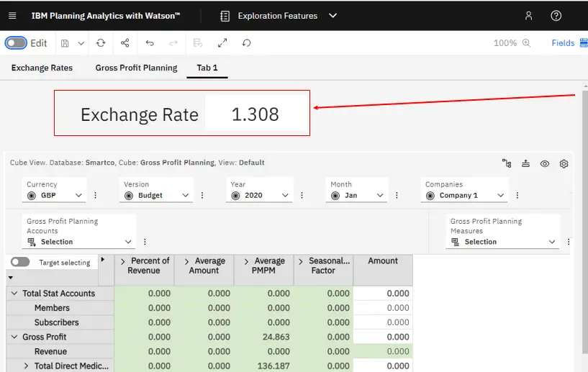
Task: Expand the Average Amount column
Action: coord(186,261)
